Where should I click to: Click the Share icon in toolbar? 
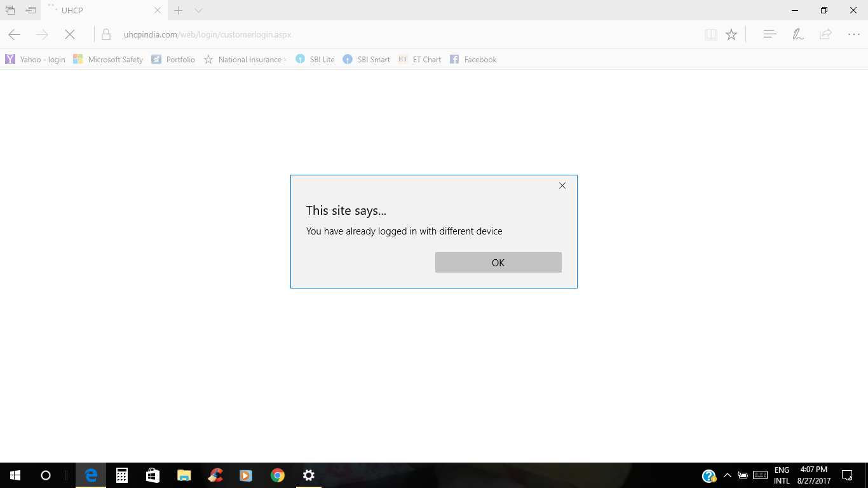825,34
